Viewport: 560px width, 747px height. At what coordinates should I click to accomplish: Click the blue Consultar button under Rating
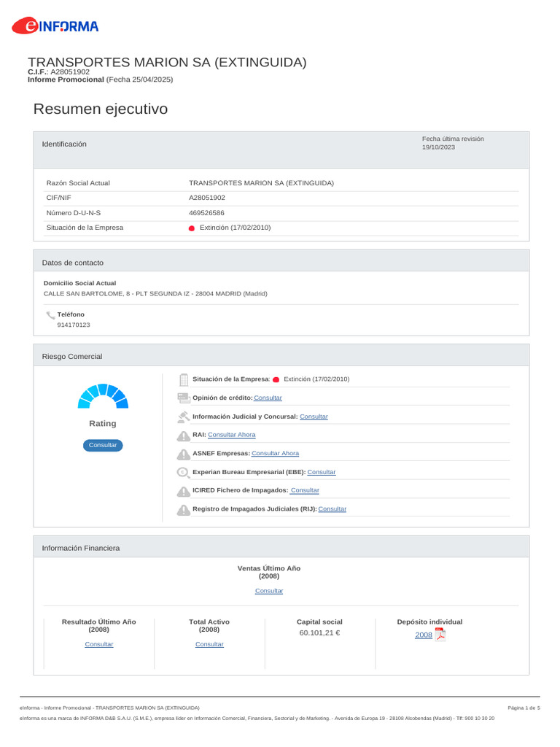[103, 445]
